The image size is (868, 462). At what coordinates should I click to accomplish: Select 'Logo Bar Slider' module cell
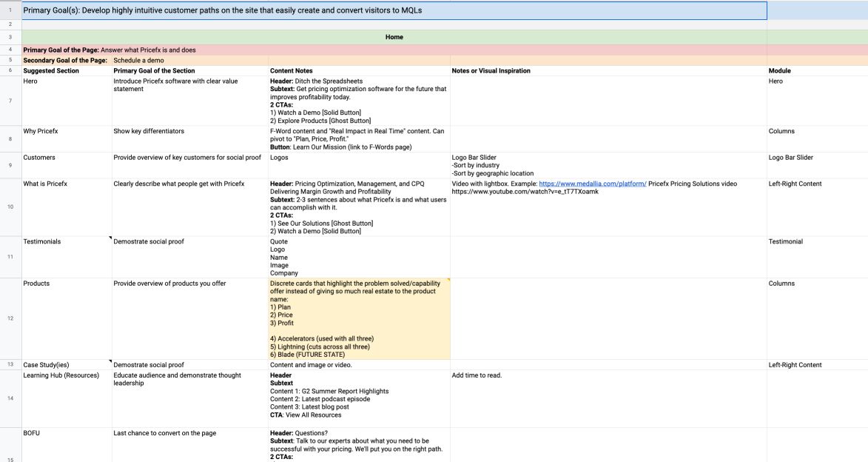click(817, 165)
